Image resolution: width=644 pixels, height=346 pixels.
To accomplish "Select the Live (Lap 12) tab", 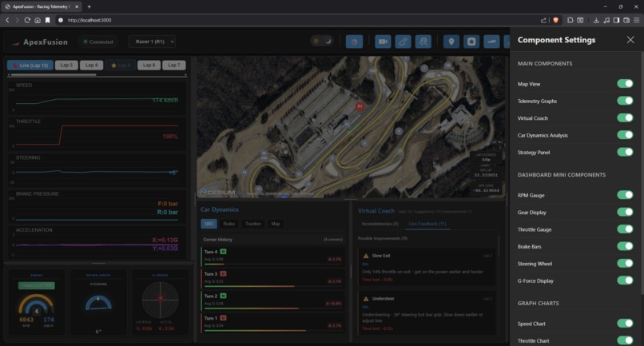I will pos(30,65).
